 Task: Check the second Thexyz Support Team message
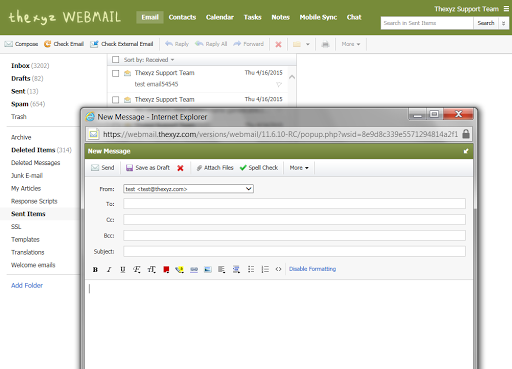click(x=116, y=100)
